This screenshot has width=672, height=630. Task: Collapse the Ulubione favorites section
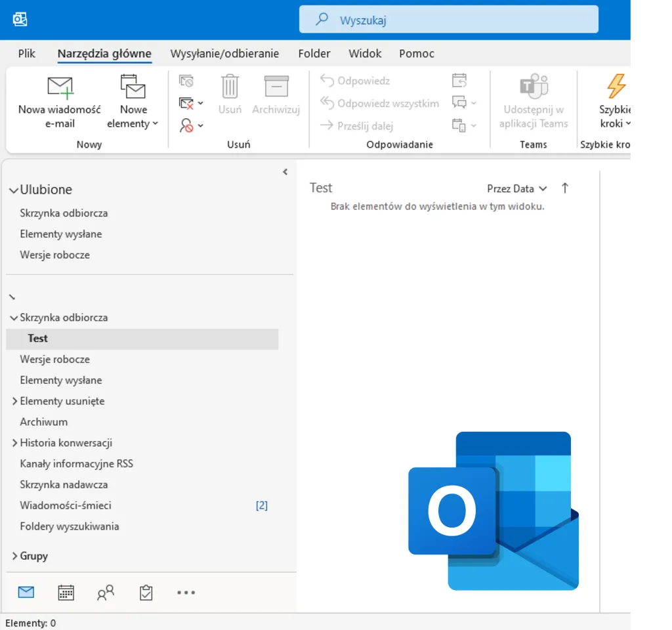[14, 190]
